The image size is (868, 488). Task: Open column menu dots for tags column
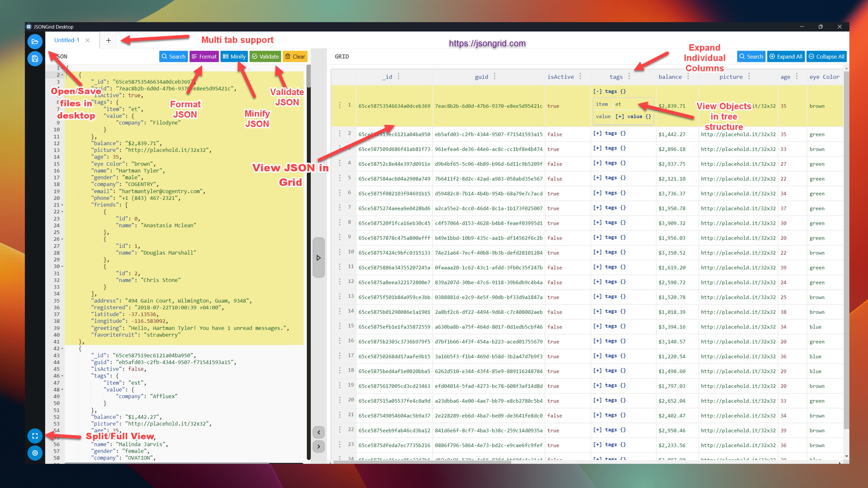pos(629,77)
